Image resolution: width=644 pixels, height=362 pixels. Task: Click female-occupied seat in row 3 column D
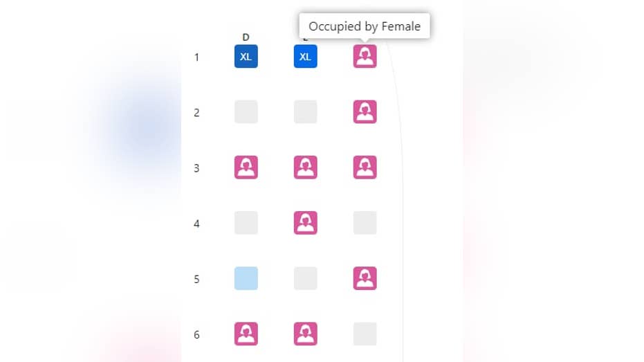coord(246,168)
